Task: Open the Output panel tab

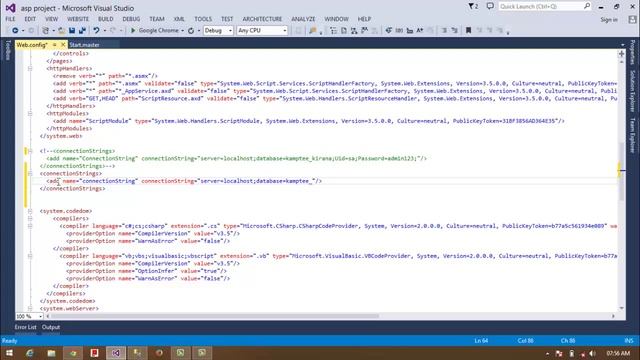Action: 51,327
